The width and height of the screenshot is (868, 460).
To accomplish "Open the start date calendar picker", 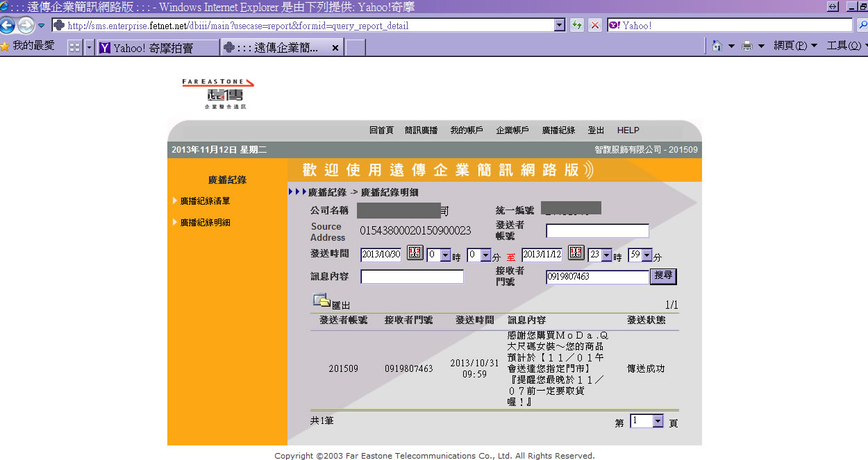I will 415,253.
